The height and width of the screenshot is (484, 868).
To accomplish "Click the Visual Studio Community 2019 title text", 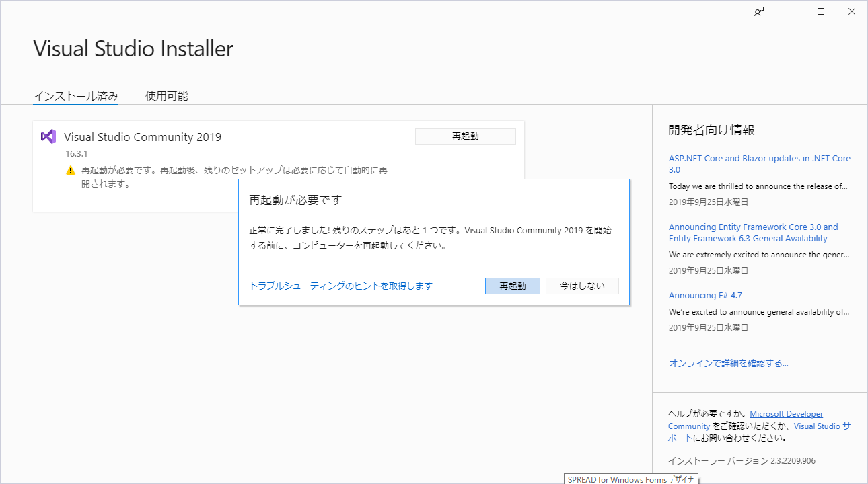I will pyautogui.click(x=143, y=137).
